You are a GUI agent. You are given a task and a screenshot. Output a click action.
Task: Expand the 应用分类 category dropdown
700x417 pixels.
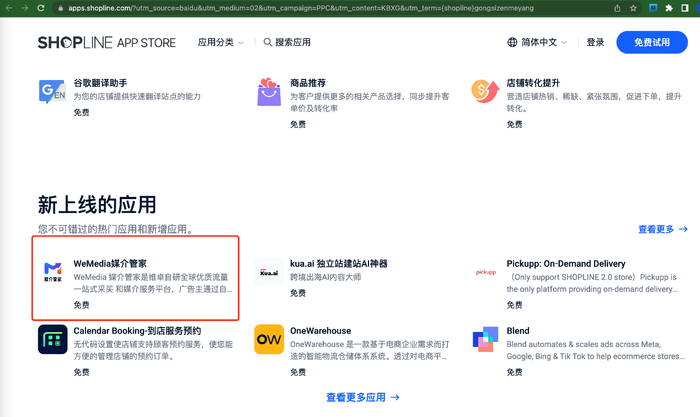[x=221, y=42]
